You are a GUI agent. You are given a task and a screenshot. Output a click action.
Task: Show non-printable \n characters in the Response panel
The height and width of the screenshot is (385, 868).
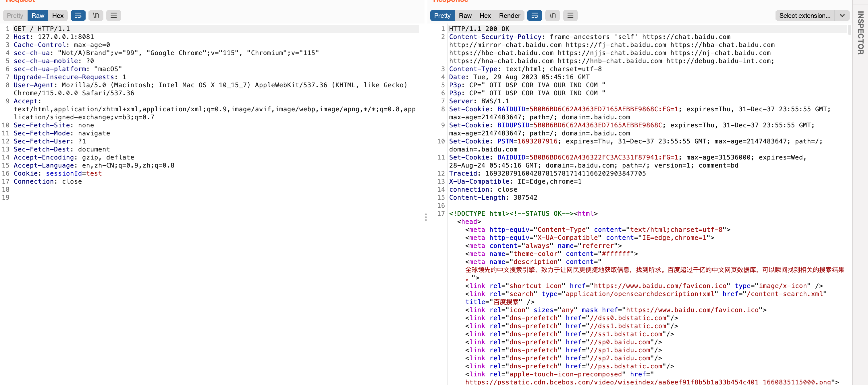tap(552, 15)
